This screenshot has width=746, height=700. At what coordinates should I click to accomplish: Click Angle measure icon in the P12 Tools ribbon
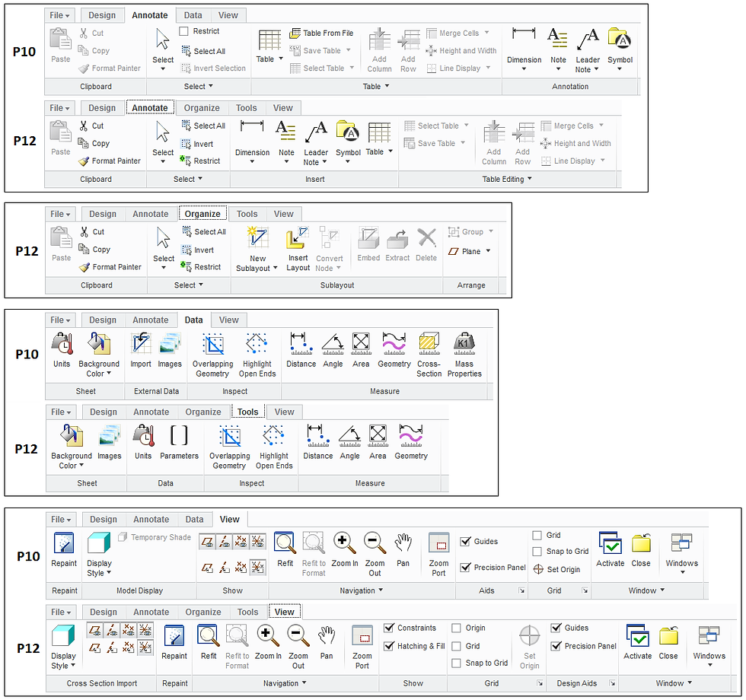(349, 435)
